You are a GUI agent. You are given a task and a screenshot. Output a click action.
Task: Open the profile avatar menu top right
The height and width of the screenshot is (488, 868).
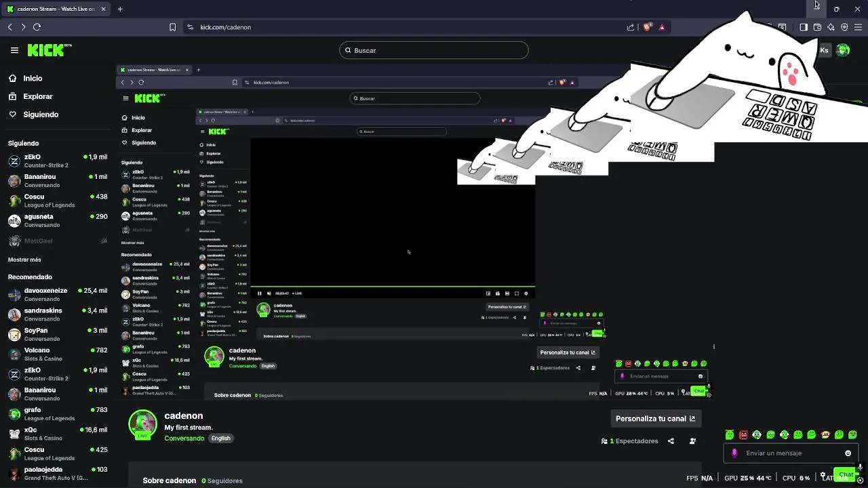(x=843, y=50)
